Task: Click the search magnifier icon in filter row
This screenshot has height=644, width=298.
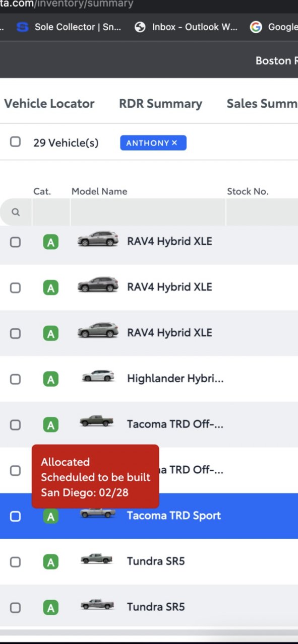Action: pos(16,212)
